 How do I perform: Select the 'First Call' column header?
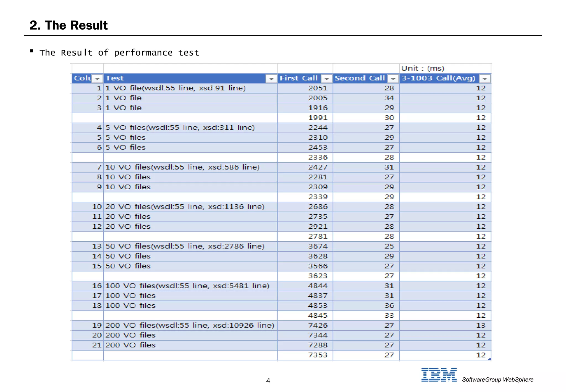305,79
